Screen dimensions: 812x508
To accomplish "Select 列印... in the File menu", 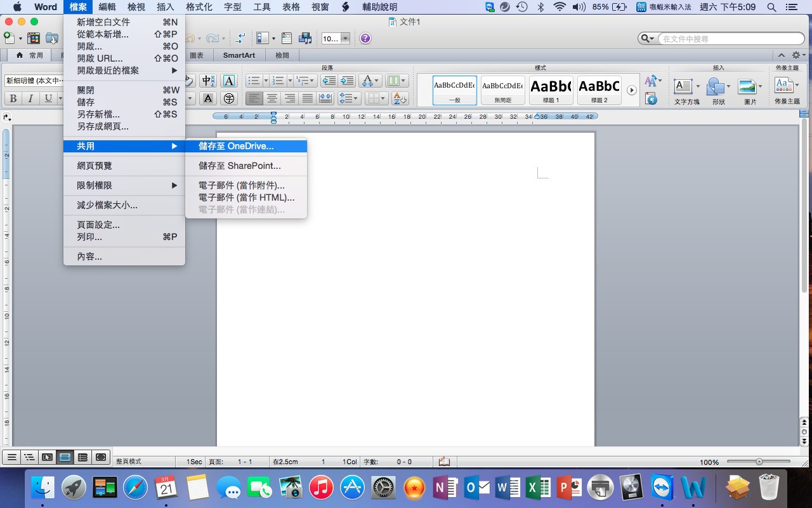I will (x=124, y=237).
